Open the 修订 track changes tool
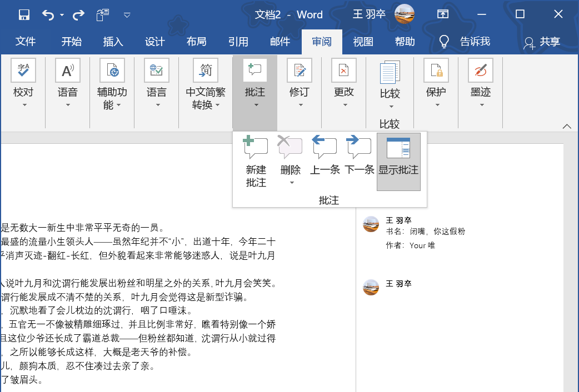 pyautogui.click(x=299, y=78)
